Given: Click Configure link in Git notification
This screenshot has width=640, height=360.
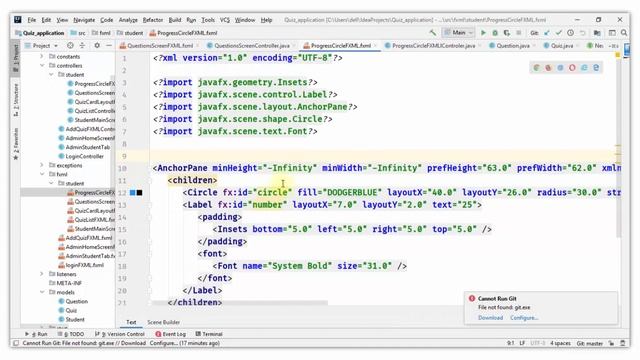Looking at the screenshot, I should (x=524, y=318).
